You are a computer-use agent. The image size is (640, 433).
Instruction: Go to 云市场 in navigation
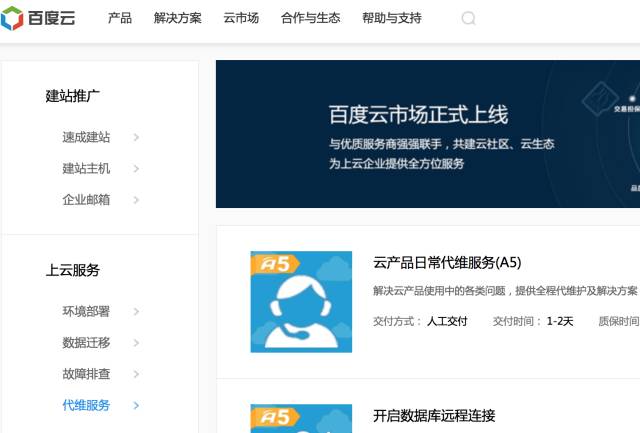point(241,18)
